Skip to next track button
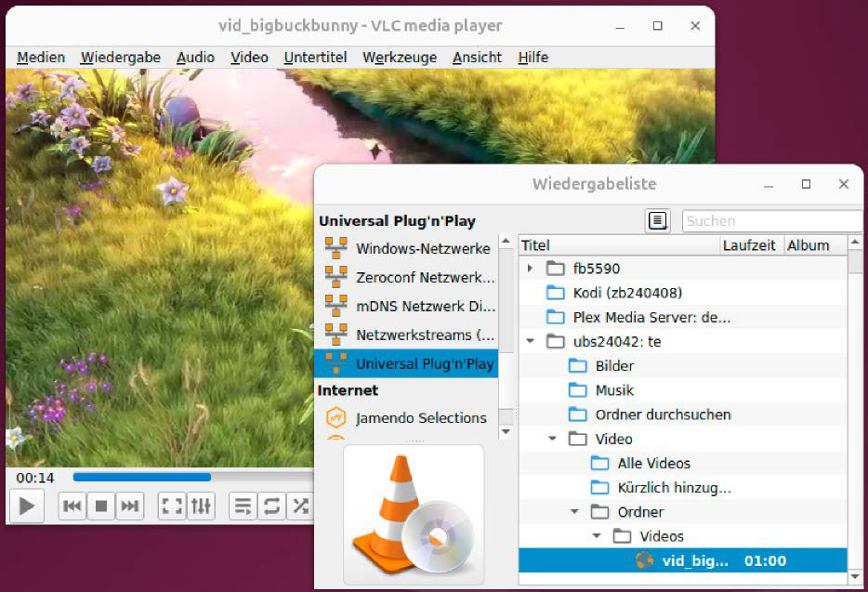The height and width of the screenshot is (592, 868). click(x=129, y=506)
